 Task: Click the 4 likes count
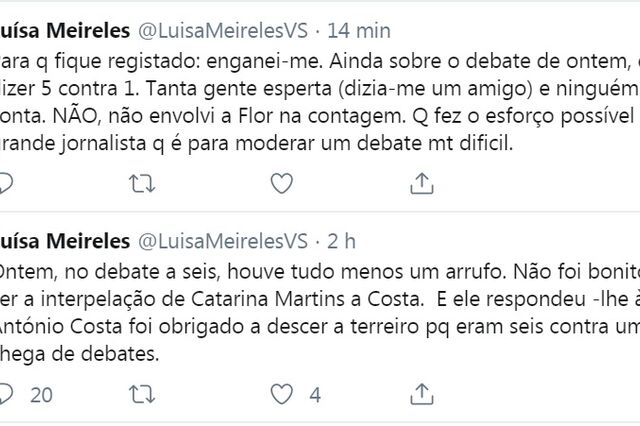(x=315, y=395)
